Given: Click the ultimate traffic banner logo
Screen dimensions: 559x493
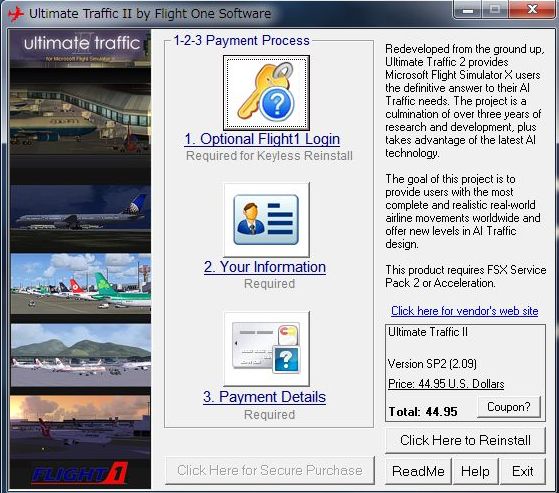Looking at the screenshot, I should (x=81, y=48).
